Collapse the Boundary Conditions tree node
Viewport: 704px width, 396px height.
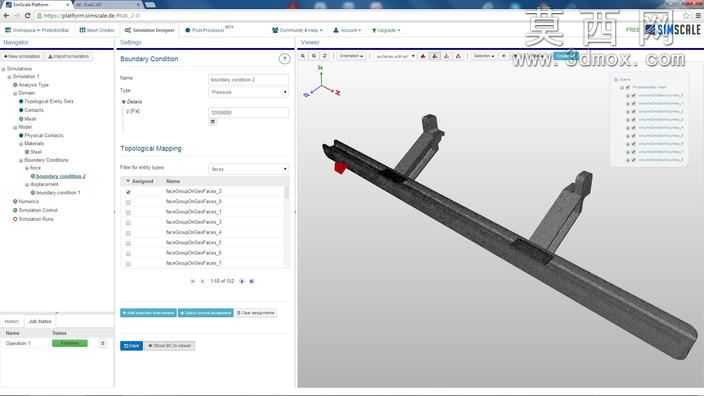[x=21, y=160]
